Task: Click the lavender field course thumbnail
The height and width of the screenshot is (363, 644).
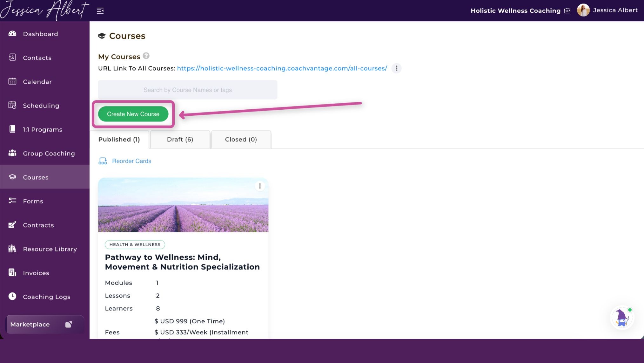Action: (x=183, y=205)
